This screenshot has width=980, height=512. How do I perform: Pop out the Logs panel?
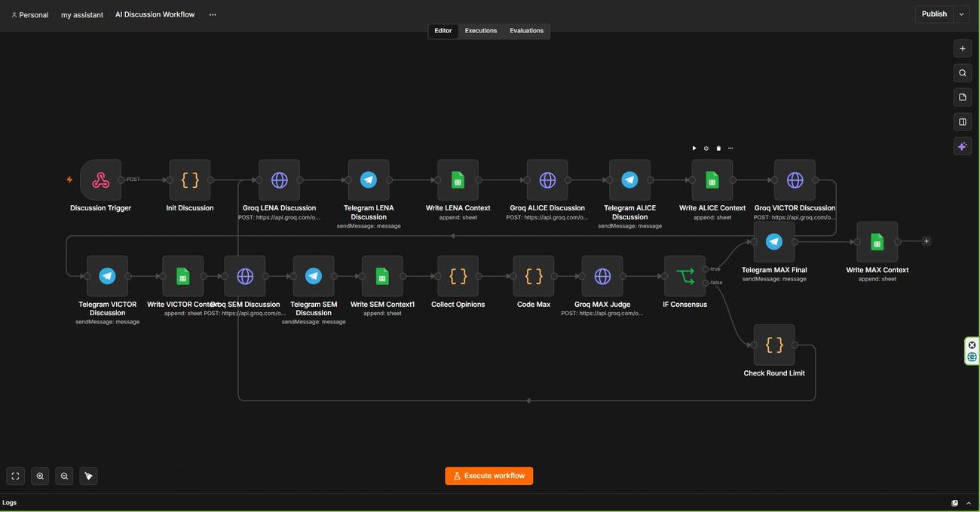(x=955, y=503)
